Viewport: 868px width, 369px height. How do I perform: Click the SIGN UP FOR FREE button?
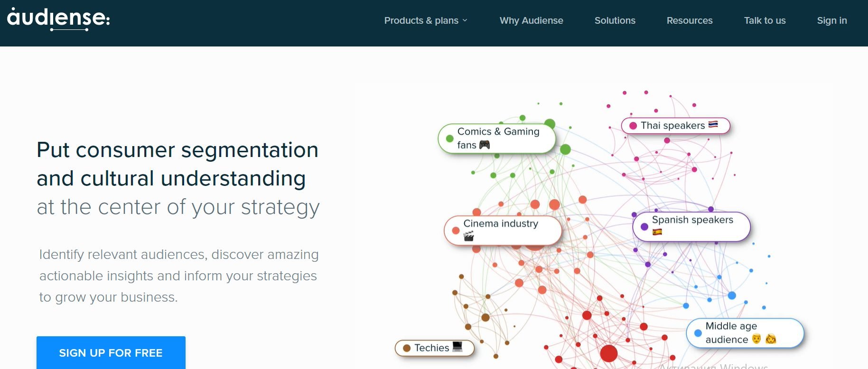111,353
